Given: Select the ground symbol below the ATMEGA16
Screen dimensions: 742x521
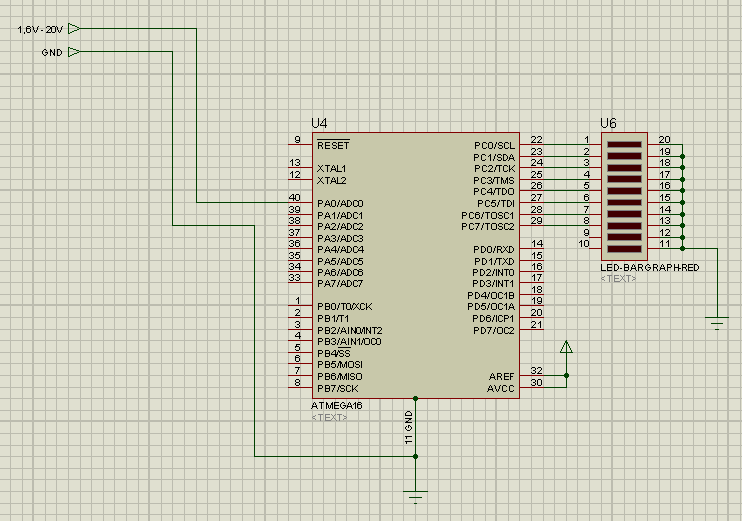Looking at the screenshot, I should (416, 492).
